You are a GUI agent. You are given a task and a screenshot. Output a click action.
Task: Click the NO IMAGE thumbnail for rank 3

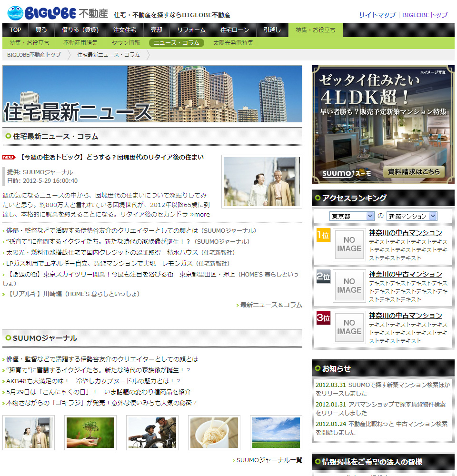(349, 327)
